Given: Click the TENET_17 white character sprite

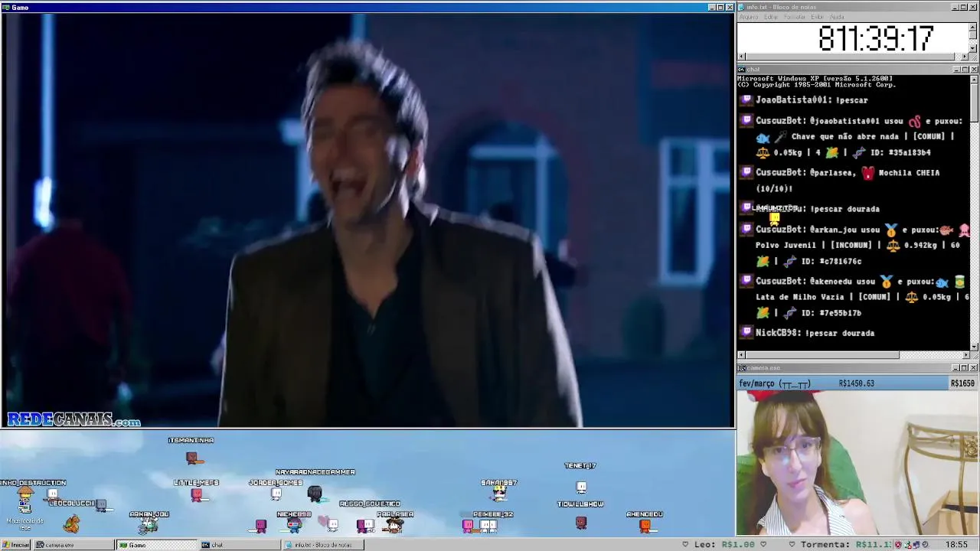Looking at the screenshot, I should click(581, 487).
